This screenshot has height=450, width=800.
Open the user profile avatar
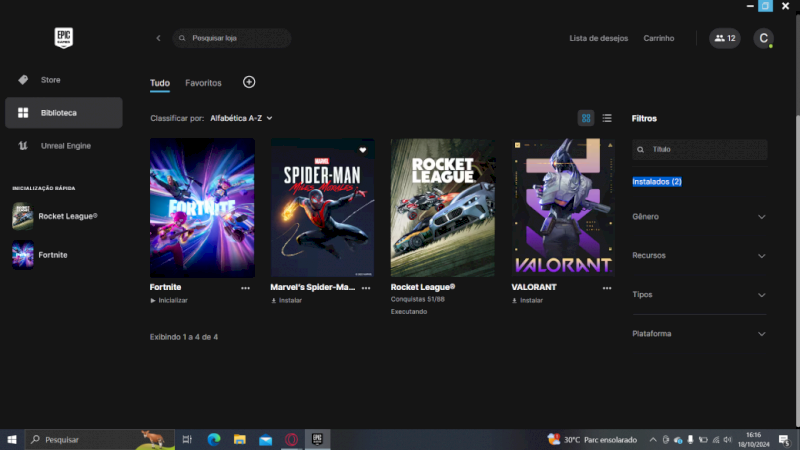pos(764,38)
